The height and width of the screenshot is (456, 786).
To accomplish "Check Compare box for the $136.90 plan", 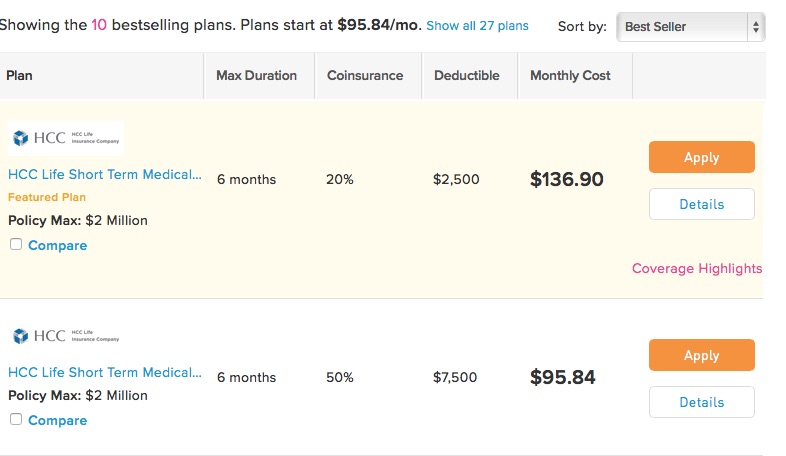I will click(x=16, y=244).
